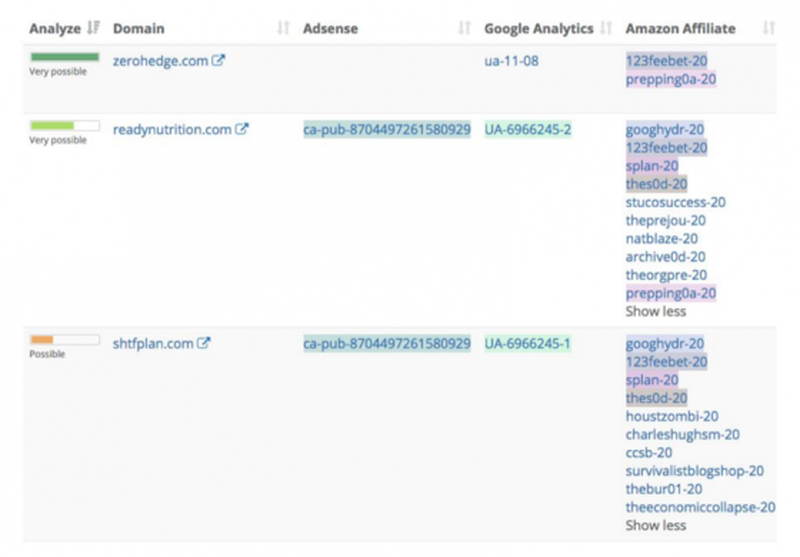Click 'Very possible' label under readynutrition.com bar

pyautogui.click(x=58, y=140)
